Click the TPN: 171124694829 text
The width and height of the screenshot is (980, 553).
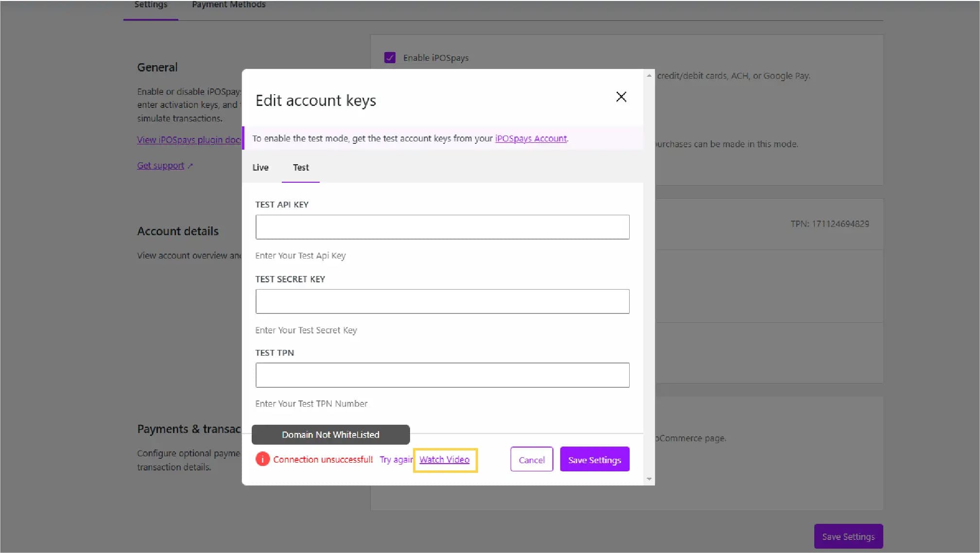[829, 224]
